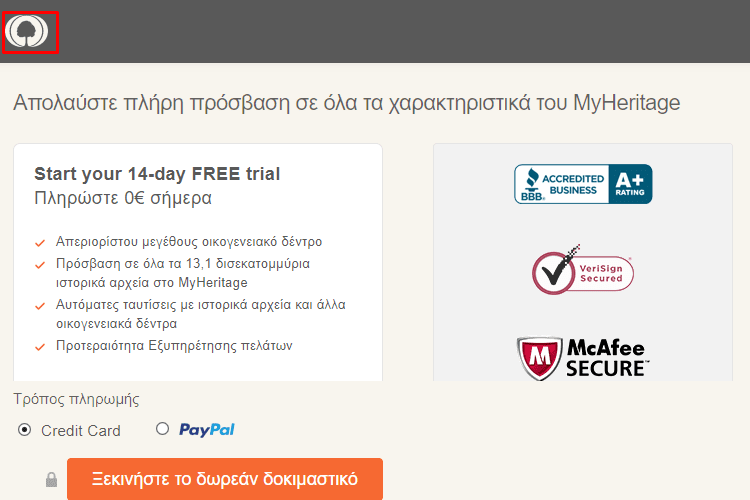This screenshot has width=750, height=500.
Task: Click the padlock security icon
Action: (51, 479)
